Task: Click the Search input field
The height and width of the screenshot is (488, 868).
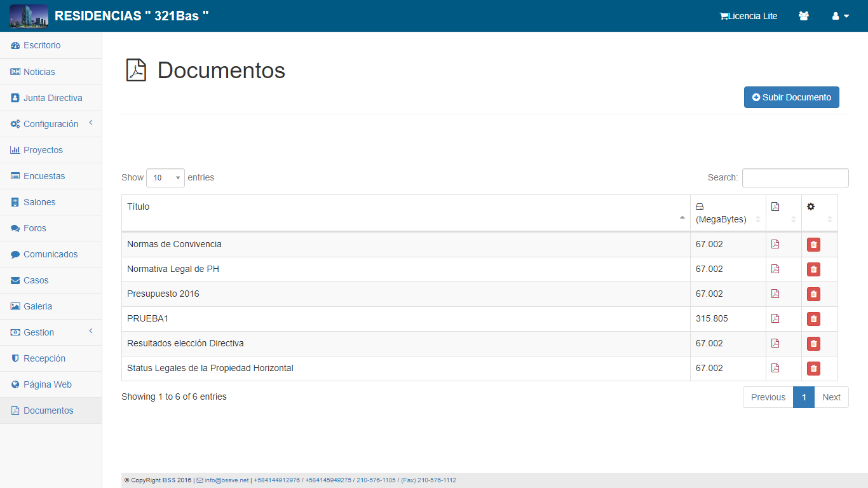Action: (795, 178)
